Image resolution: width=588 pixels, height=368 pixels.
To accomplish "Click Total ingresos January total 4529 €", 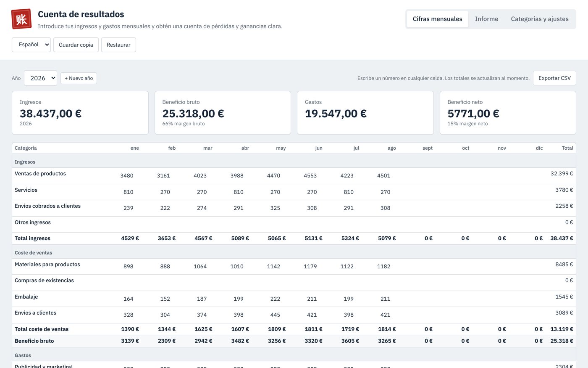I will pyautogui.click(x=130, y=238).
